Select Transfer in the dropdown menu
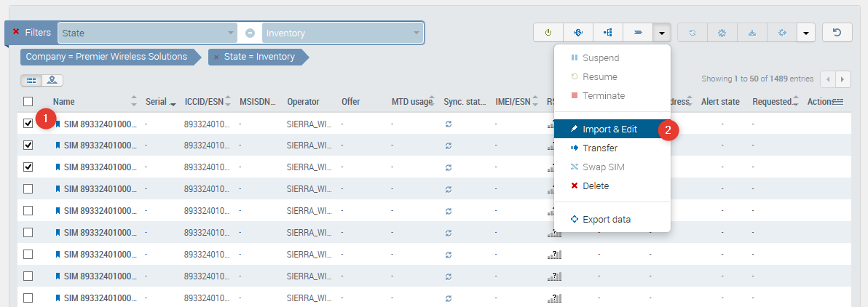Image resolution: width=868 pixels, height=307 pixels. click(x=600, y=148)
